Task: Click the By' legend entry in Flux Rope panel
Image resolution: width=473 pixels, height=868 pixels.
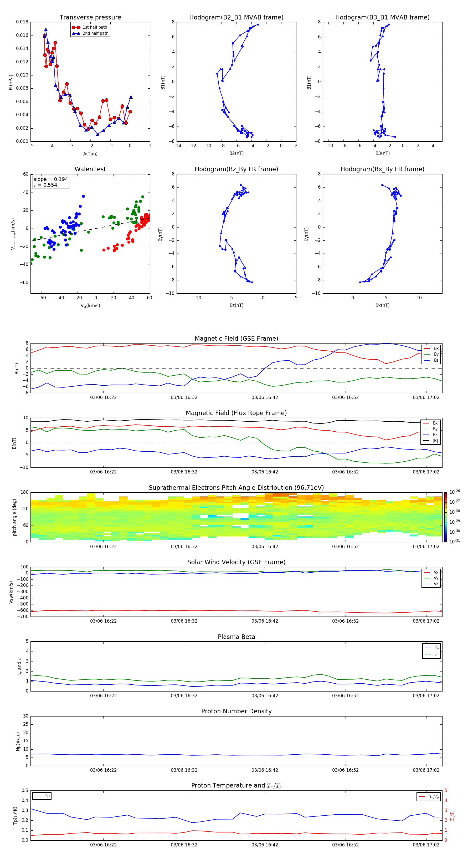Action: [x=431, y=429]
